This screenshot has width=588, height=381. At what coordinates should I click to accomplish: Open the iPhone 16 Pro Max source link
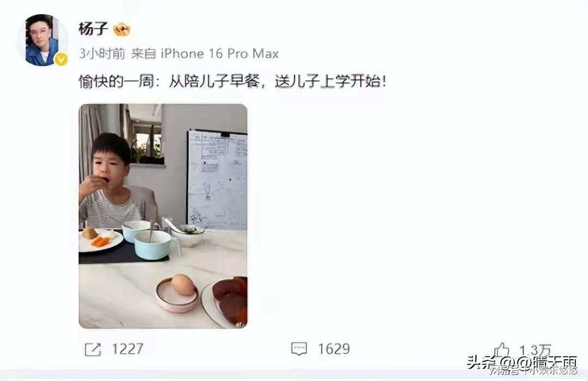pos(220,54)
